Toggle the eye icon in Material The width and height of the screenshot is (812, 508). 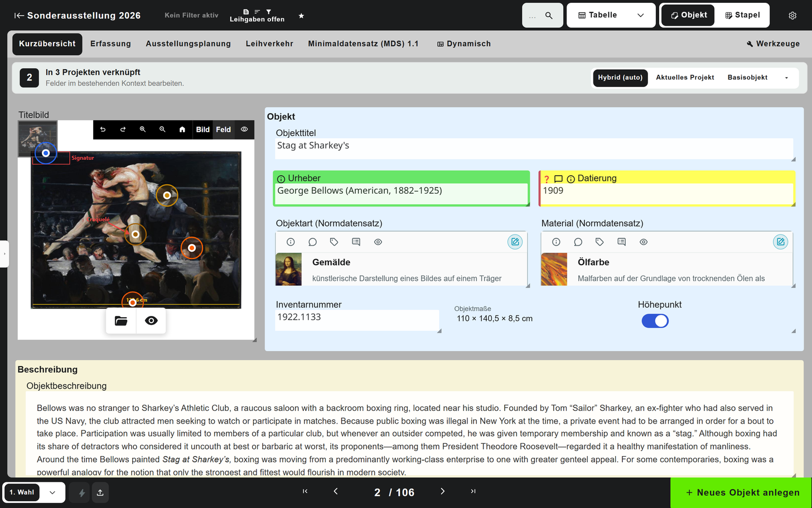(x=644, y=242)
